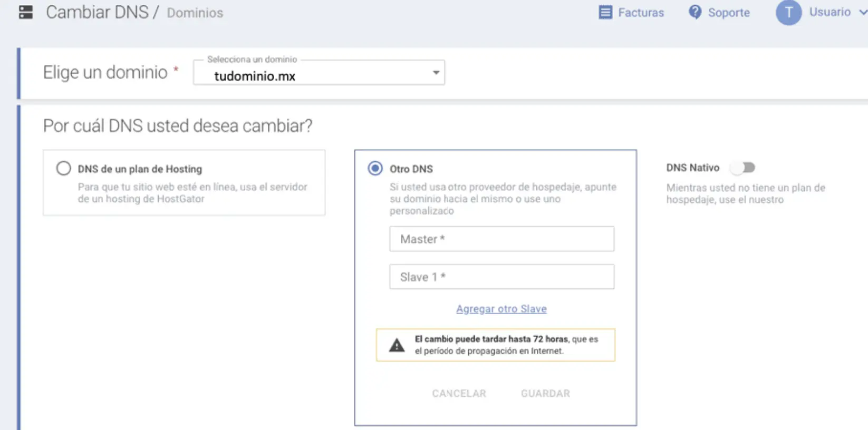Click the 'Elige un dominio' label
This screenshot has height=430, width=868.
[x=105, y=72]
